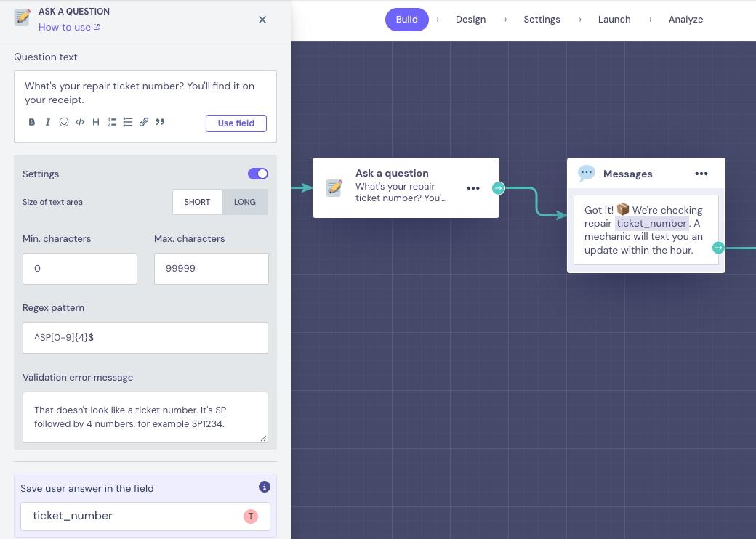Screen dimensions: 756x539
Task: Select SHORT text area size
Action: 197,202
